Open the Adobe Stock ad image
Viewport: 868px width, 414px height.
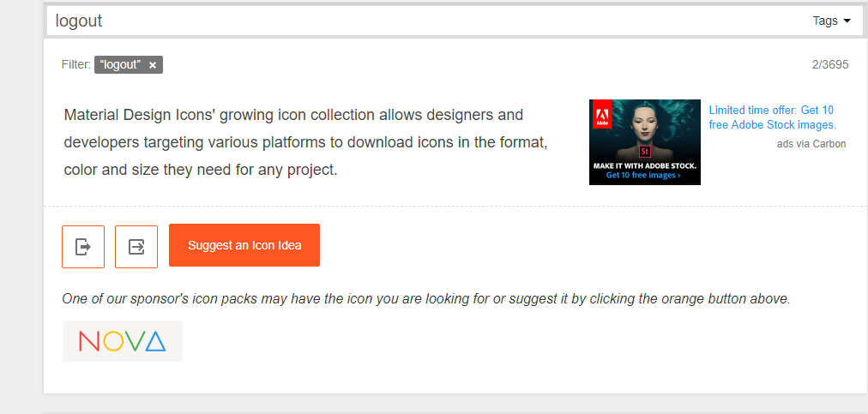click(645, 142)
